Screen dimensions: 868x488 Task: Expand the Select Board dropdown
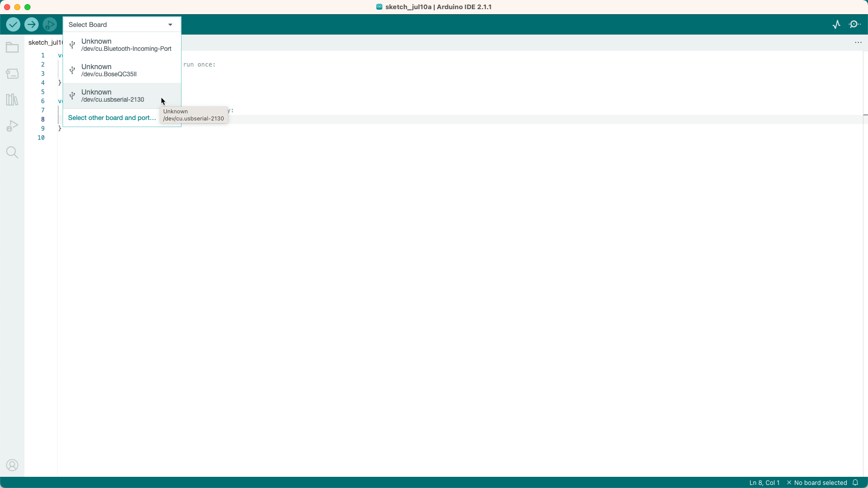(x=122, y=24)
